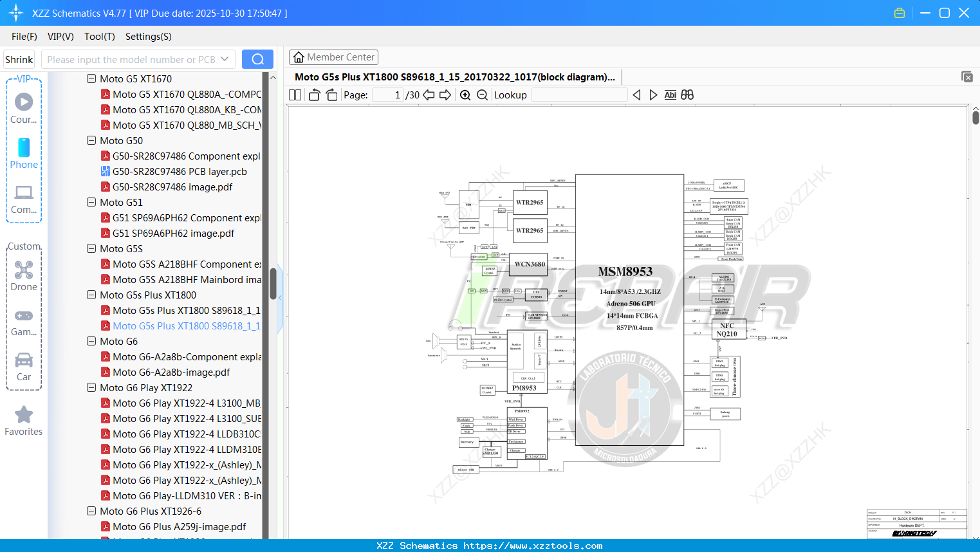Collapse the Moto G5 XT1670 folder
Screen dimensions: 980x552
[x=91, y=78]
